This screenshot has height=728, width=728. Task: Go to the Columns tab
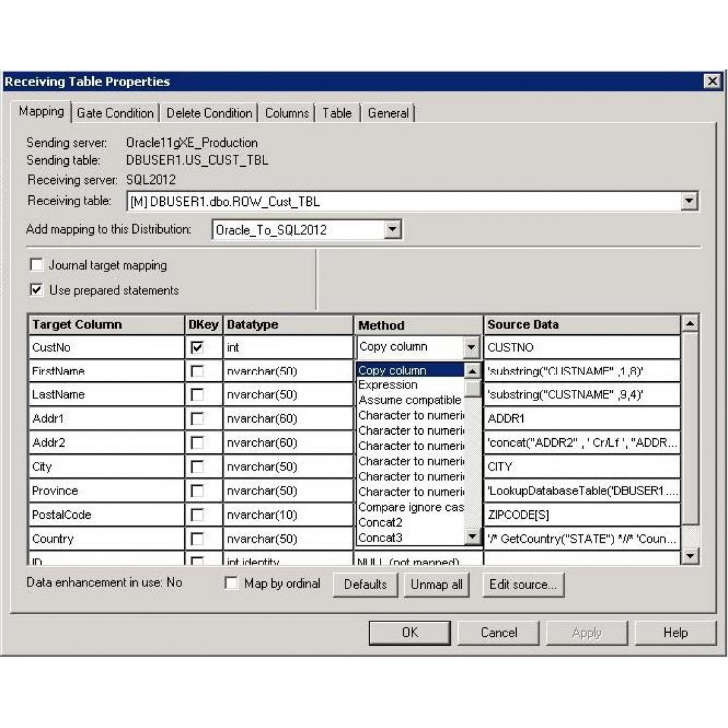point(287,113)
